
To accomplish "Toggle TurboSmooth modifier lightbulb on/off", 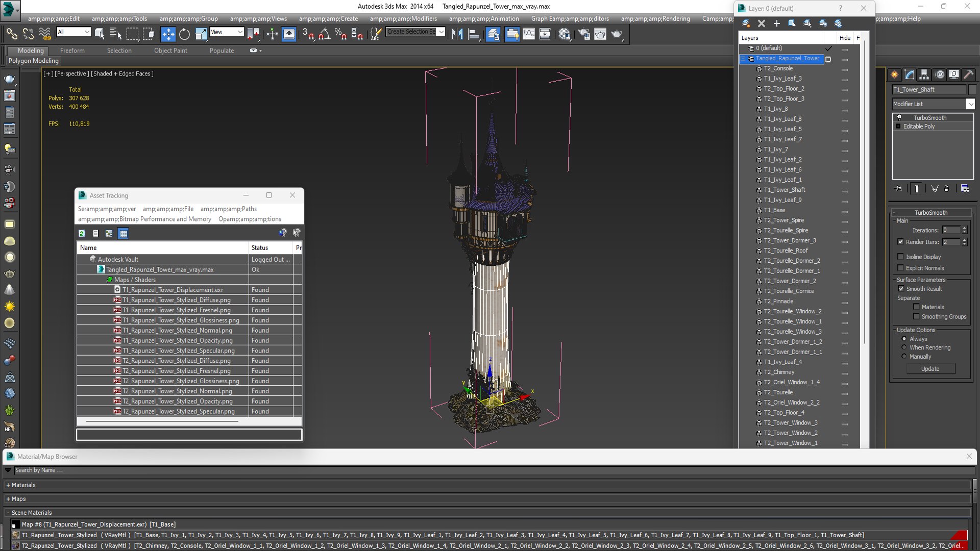I will 899,117.
